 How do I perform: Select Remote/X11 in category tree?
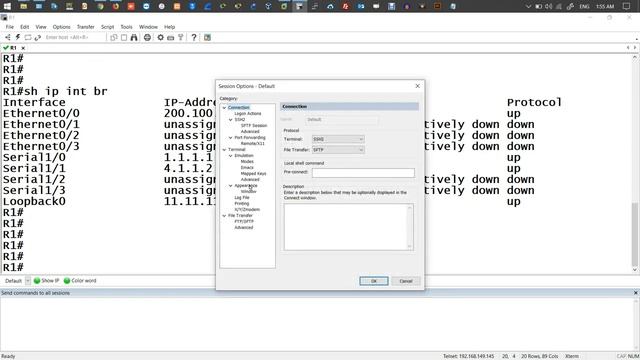pos(253,143)
